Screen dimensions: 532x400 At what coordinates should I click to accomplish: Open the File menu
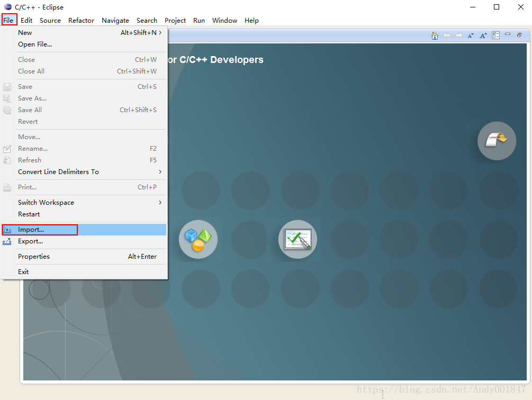[x=8, y=20]
